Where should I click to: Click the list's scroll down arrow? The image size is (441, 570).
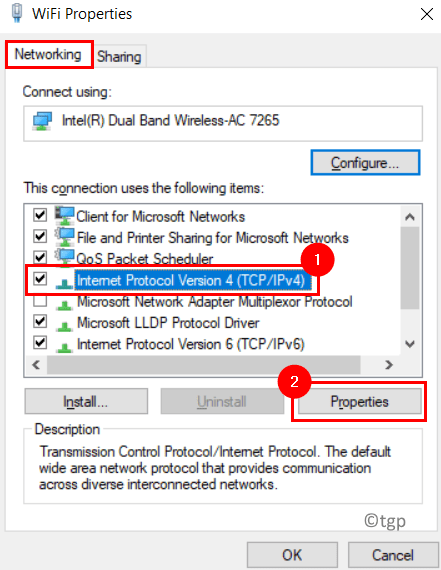click(410, 344)
